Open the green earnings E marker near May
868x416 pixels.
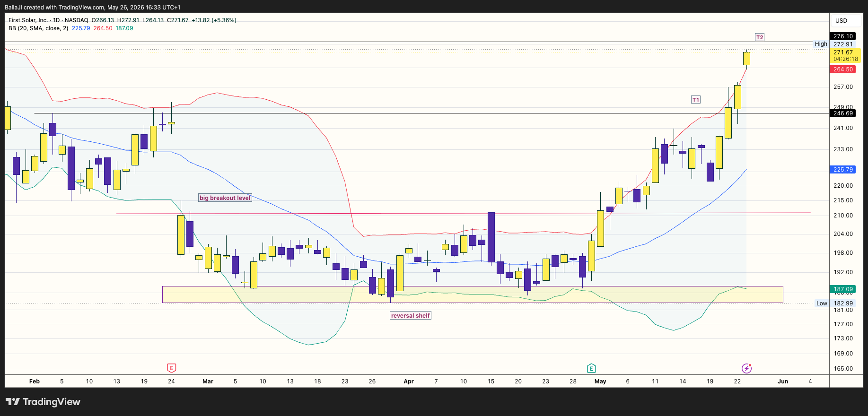591,368
